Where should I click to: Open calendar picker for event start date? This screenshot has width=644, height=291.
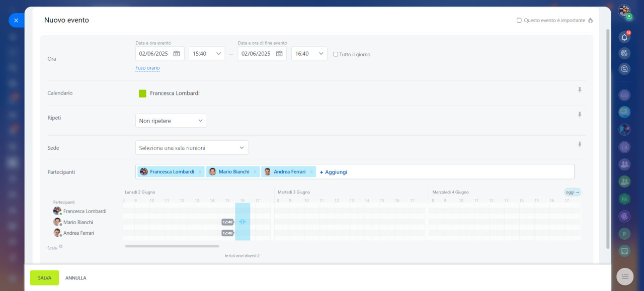[x=177, y=54]
